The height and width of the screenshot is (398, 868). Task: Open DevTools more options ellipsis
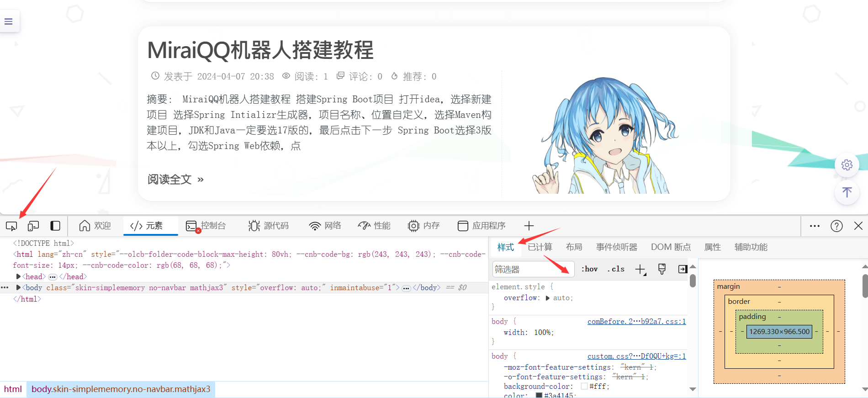click(815, 226)
